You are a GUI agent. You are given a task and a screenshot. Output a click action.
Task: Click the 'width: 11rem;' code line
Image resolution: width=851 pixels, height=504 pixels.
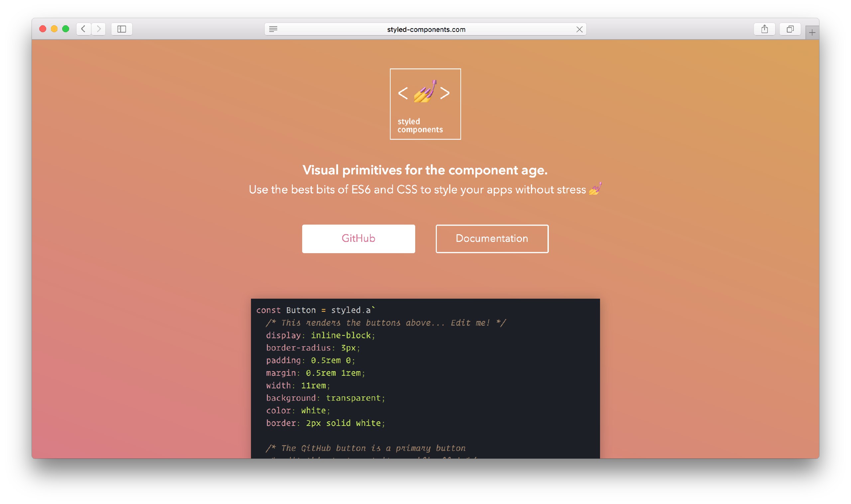tap(298, 385)
